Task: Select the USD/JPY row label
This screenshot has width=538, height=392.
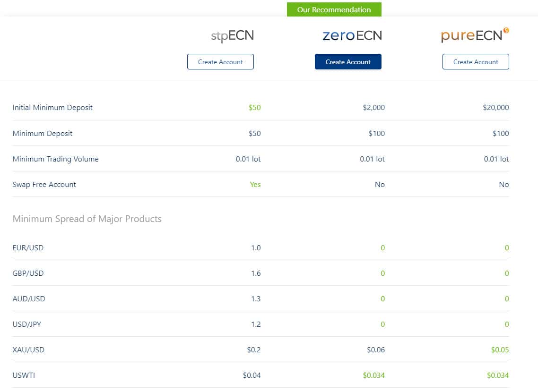Action: pyautogui.click(x=28, y=324)
